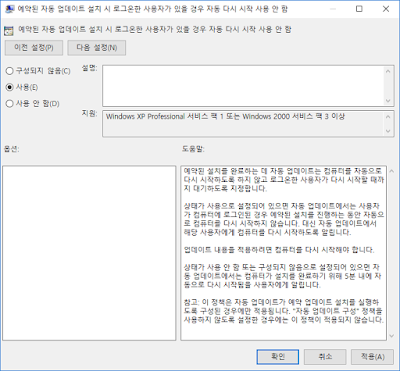The height and width of the screenshot is (371, 400).
Task: Click the help paragraph beginning 참고: 이 정책은
Action: point(283,311)
